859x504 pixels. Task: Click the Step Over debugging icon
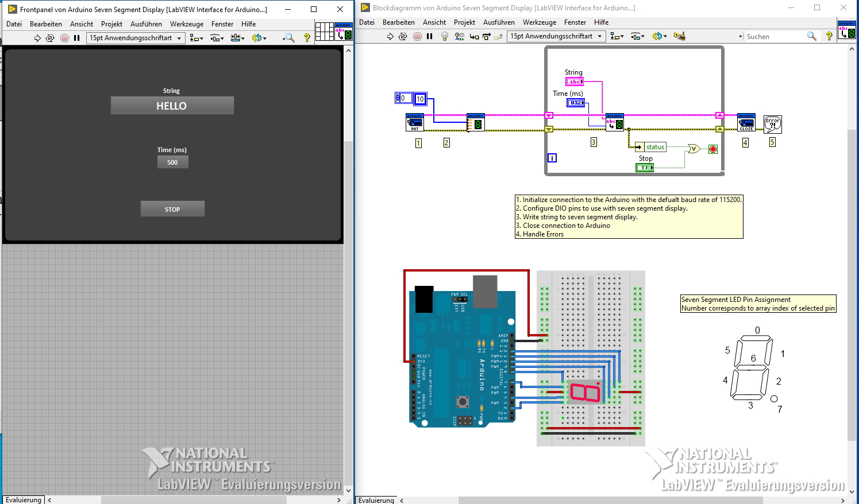486,36
